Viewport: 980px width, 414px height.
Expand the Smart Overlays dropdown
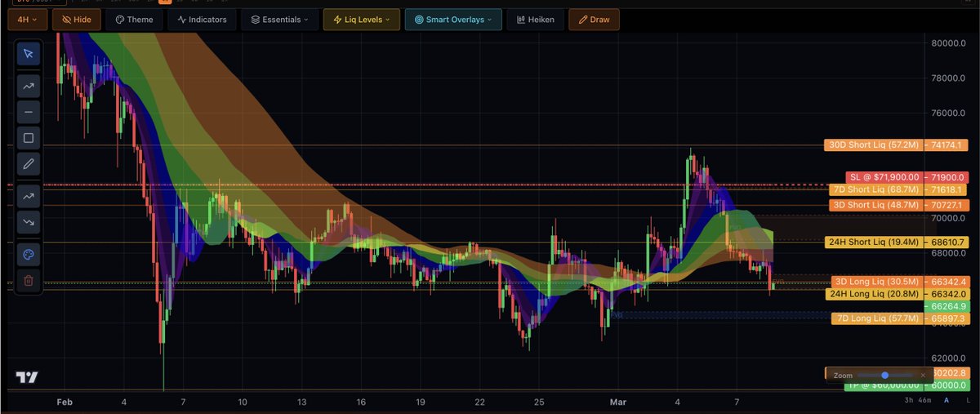click(x=452, y=19)
